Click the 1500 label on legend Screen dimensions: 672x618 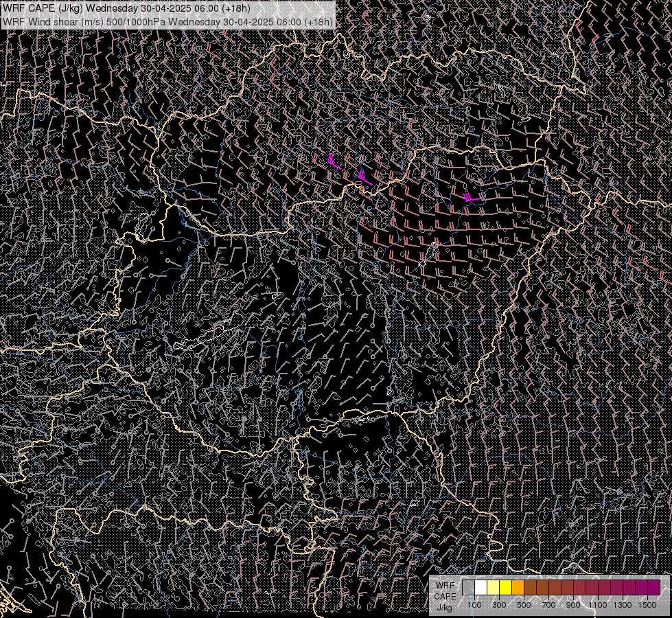point(647,605)
